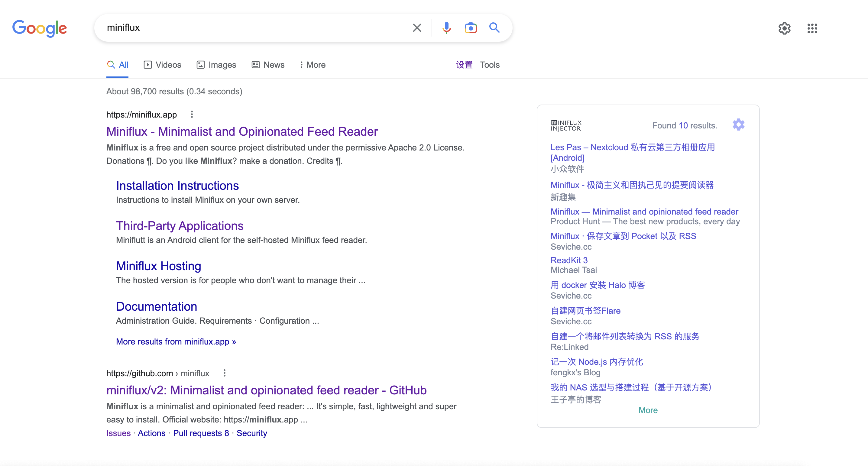Open the GitHub Issues link

pos(118,433)
